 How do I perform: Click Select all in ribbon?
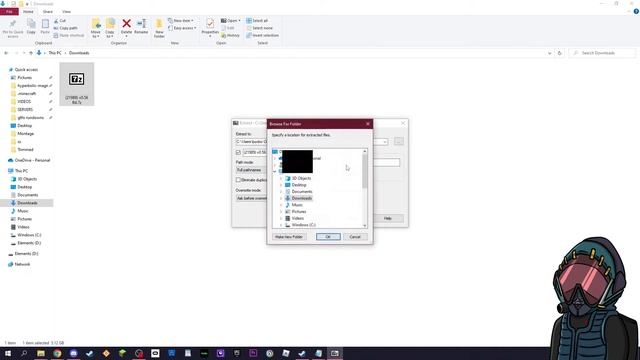tap(257, 20)
